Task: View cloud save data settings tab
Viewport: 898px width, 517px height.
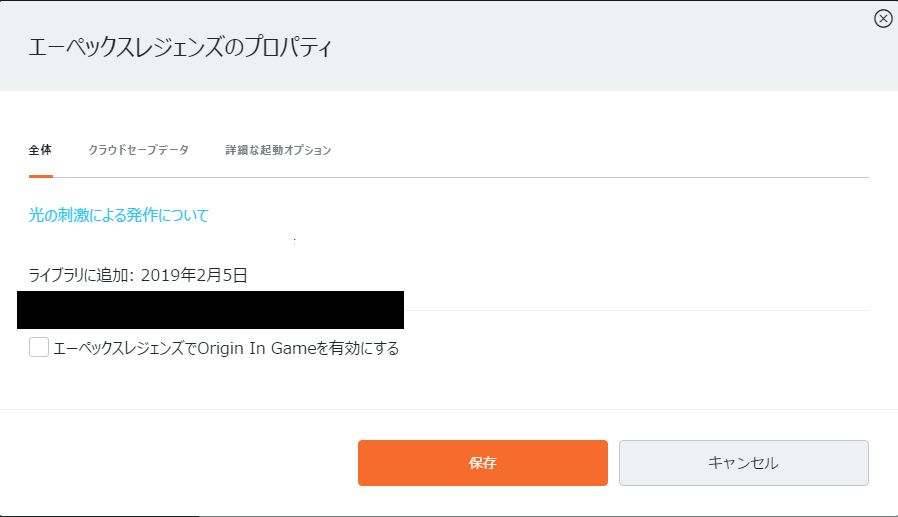Action: pyautogui.click(x=138, y=150)
